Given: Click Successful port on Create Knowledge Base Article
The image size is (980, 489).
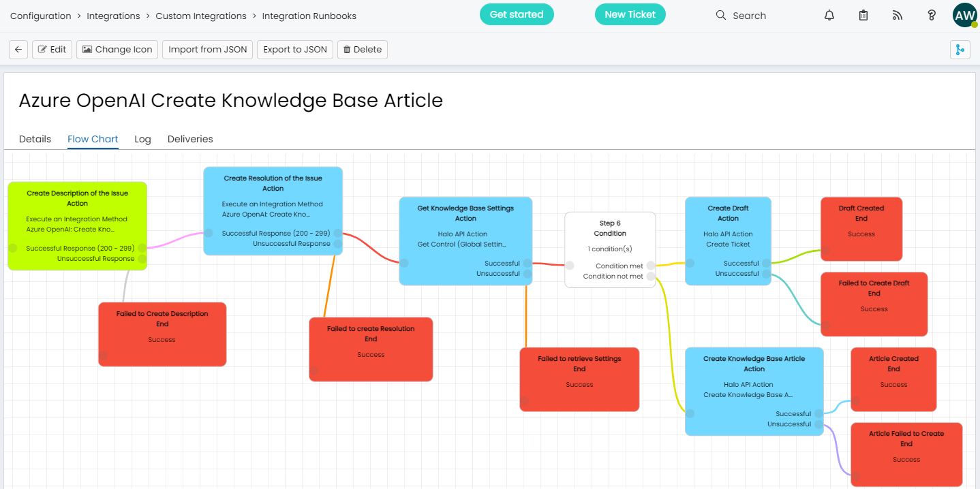Looking at the screenshot, I should tap(818, 413).
